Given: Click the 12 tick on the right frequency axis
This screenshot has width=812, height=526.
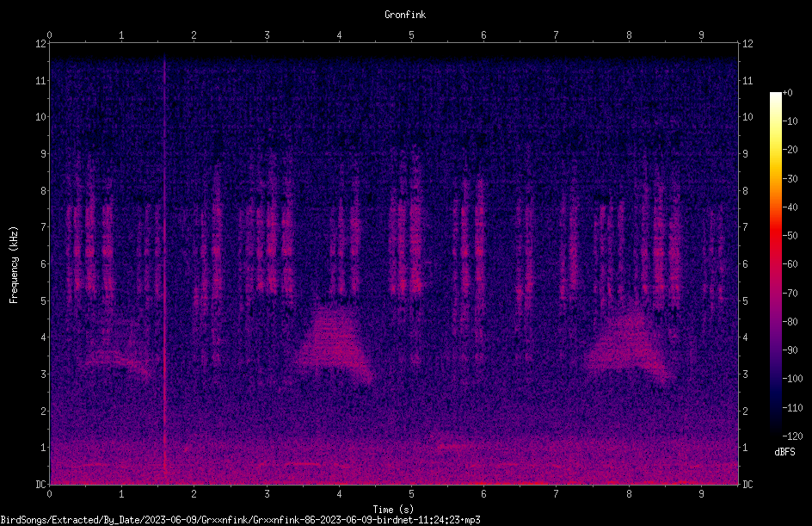Looking at the screenshot, I should [747, 44].
